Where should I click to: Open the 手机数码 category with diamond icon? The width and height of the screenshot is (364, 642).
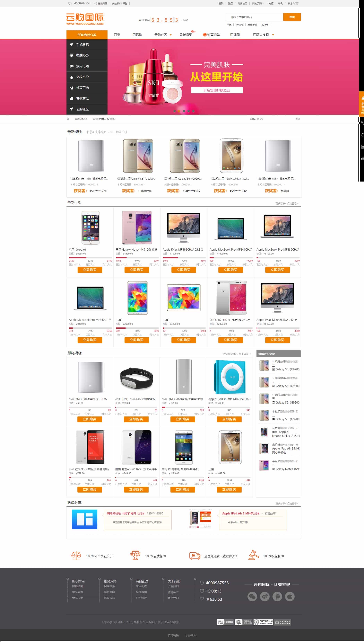click(87, 45)
